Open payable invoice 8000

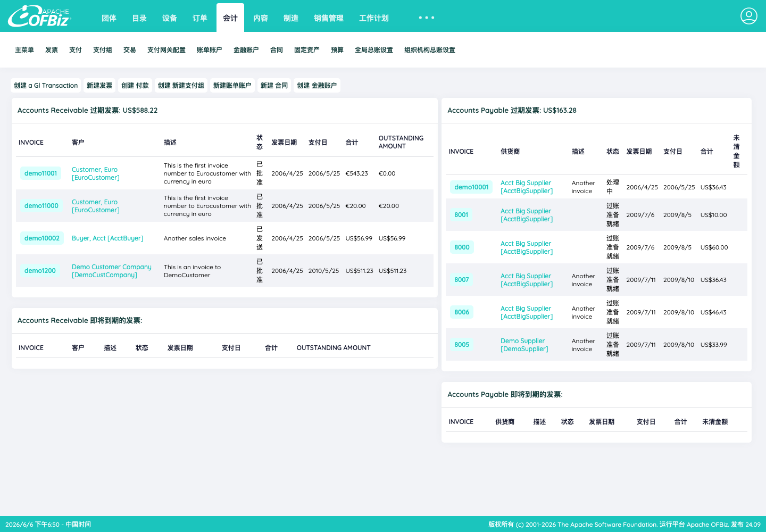[462, 247]
